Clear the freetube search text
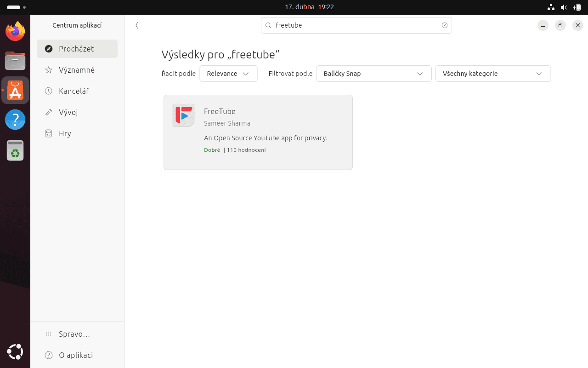Image resolution: width=588 pixels, height=368 pixels. 445,25
